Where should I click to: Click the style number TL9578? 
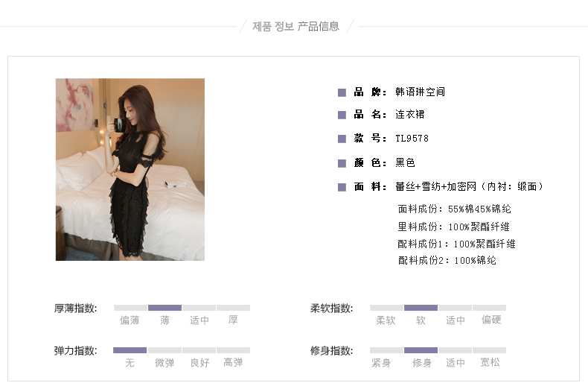click(412, 139)
